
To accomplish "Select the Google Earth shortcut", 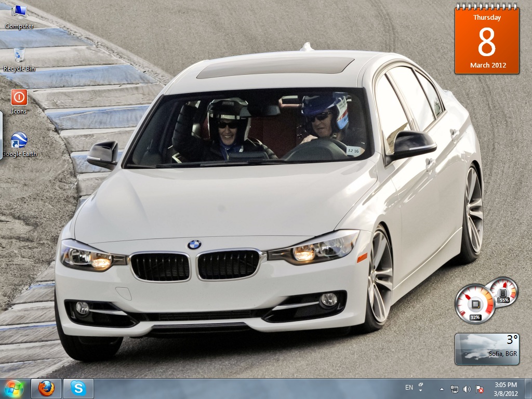I will 19,144.
